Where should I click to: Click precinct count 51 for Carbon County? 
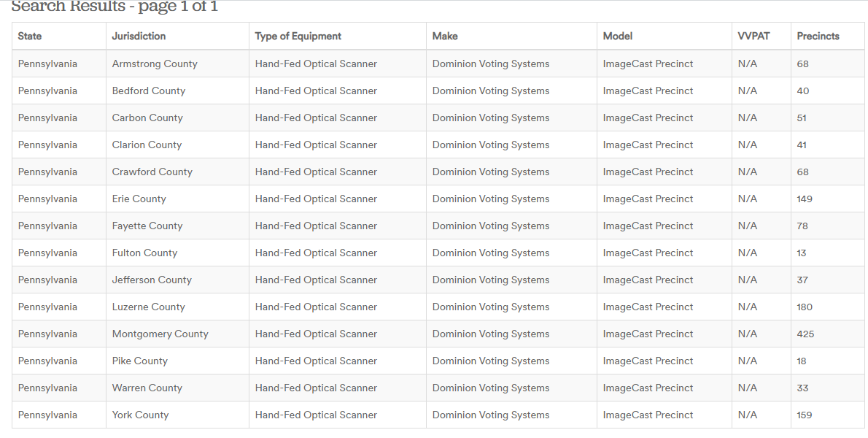[802, 118]
